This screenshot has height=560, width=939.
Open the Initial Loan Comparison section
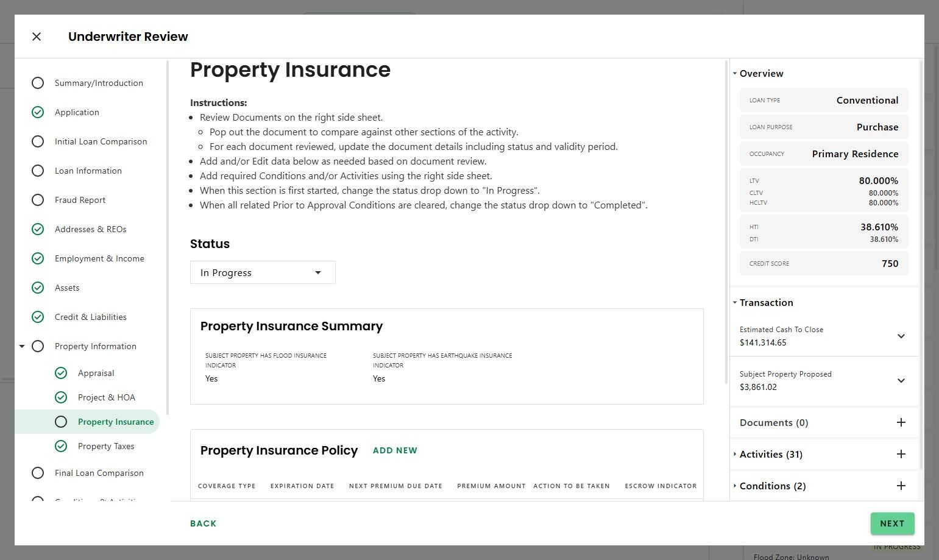101,141
